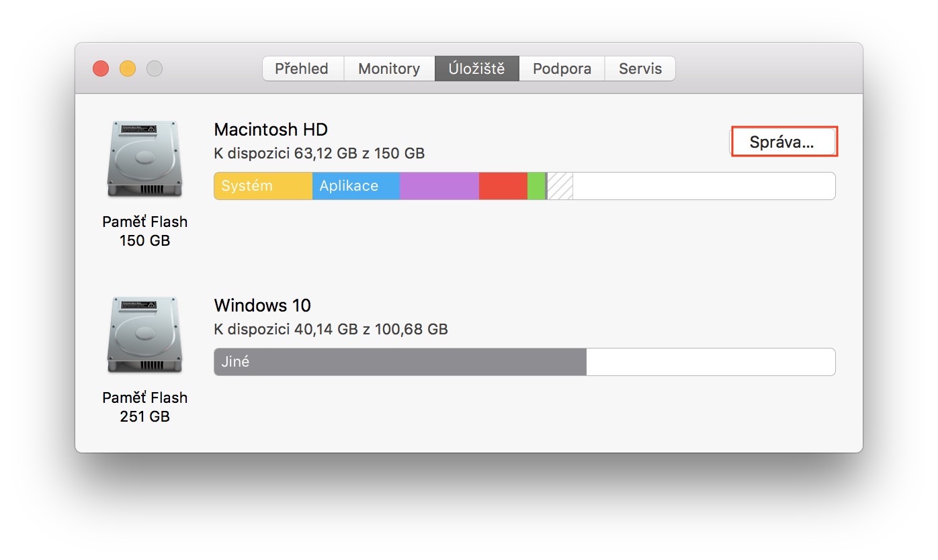The height and width of the screenshot is (560, 938).
Task: Click the blue Aplikace storage segment
Action: coord(356,186)
